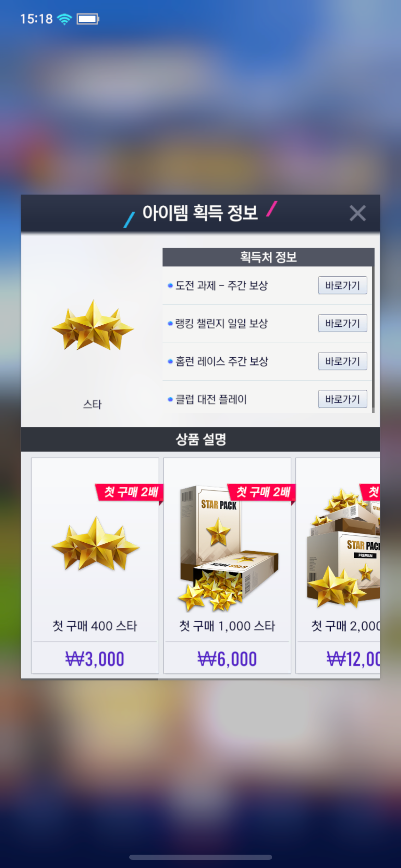Select the large gold 스타 item icon
This screenshot has height=868, width=401.
coord(93,325)
